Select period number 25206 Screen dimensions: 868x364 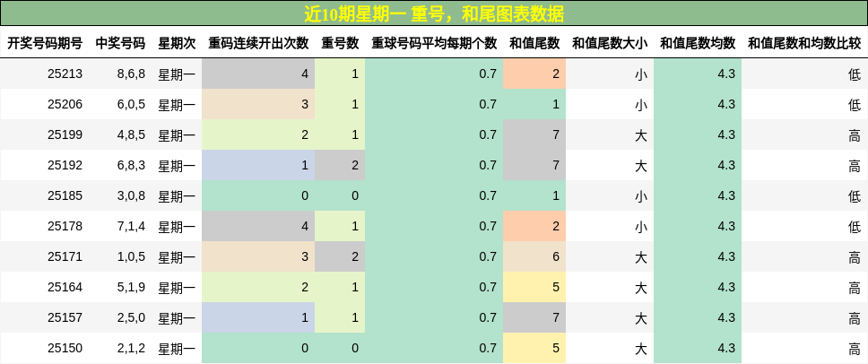pos(65,105)
